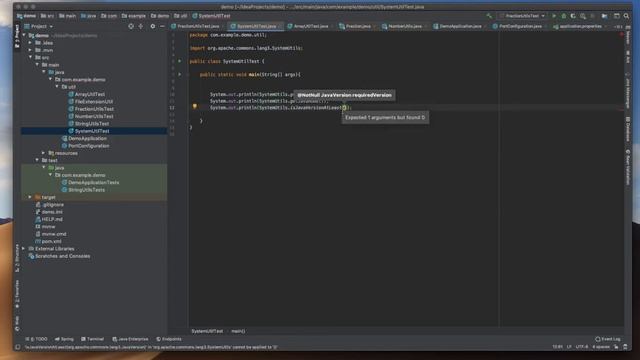Switch to Fraction.java tab
Screen dimensions: 640x360
coord(358,27)
